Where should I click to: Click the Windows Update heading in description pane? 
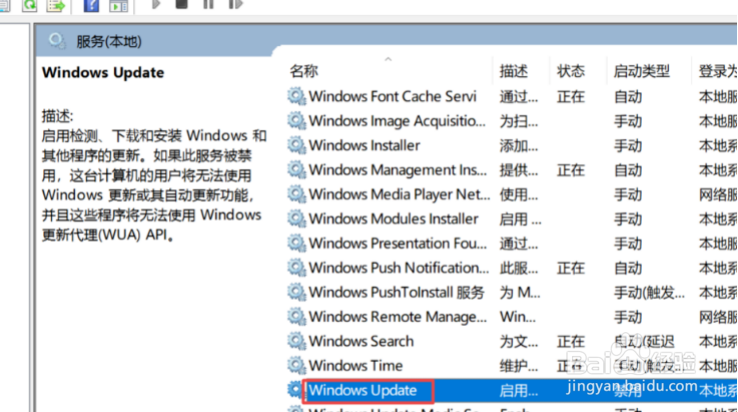click(x=103, y=73)
